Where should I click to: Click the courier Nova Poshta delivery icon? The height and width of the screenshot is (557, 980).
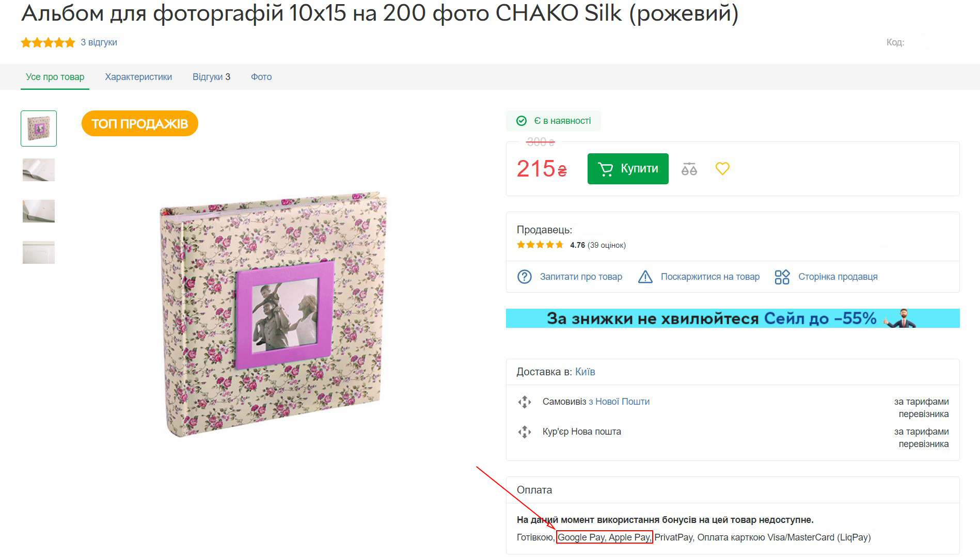pos(525,432)
